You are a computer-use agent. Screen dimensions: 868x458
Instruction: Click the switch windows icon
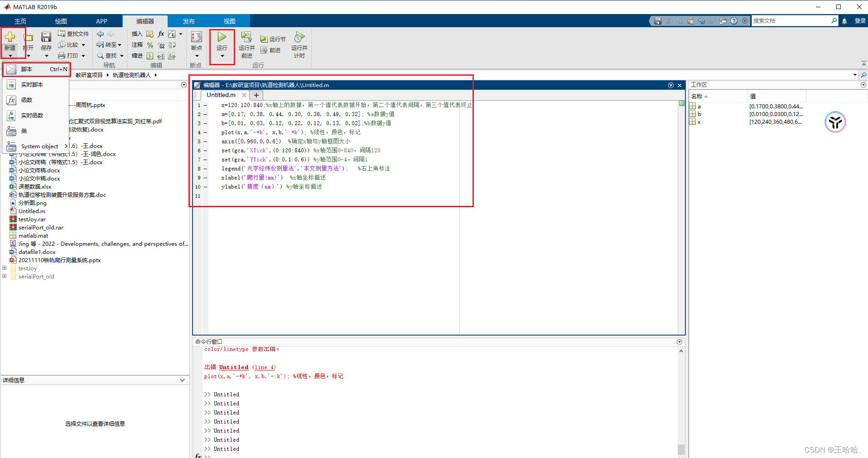[723, 21]
